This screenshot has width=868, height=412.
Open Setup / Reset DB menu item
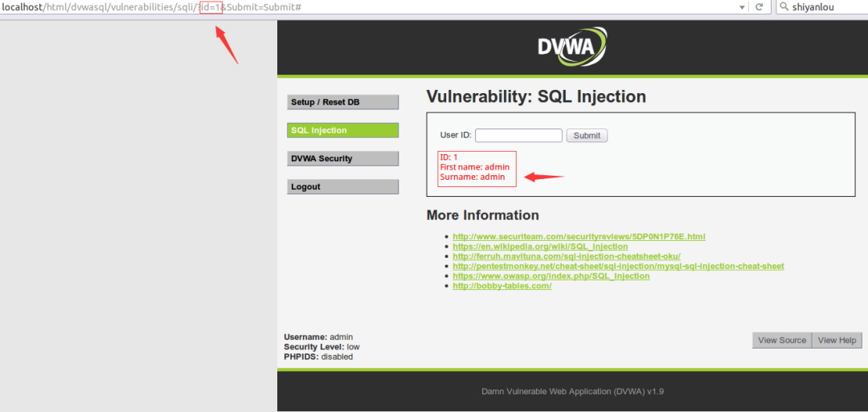[x=342, y=102]
